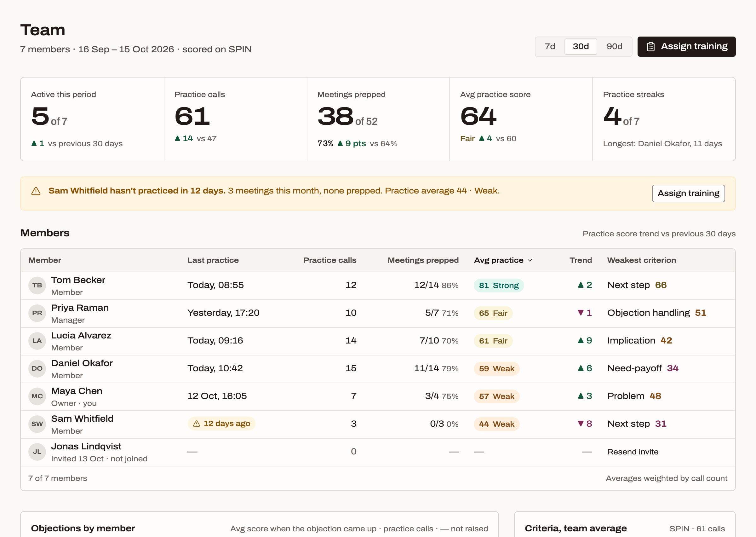The image size is (756, 537).
Task: Click the clipboard icon in Assign training button
Action: 650,47
